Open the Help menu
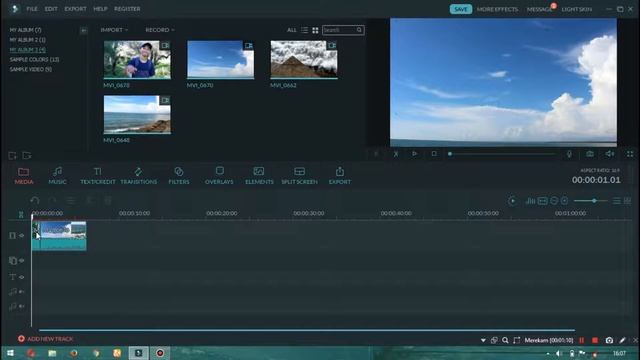Screen dimensions: 640x360 point(100,9)
